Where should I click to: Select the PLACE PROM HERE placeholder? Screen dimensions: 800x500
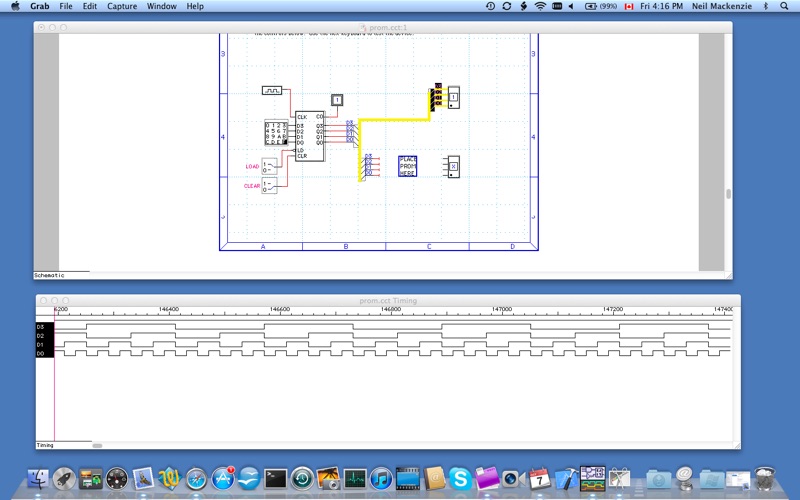(408, 166)
